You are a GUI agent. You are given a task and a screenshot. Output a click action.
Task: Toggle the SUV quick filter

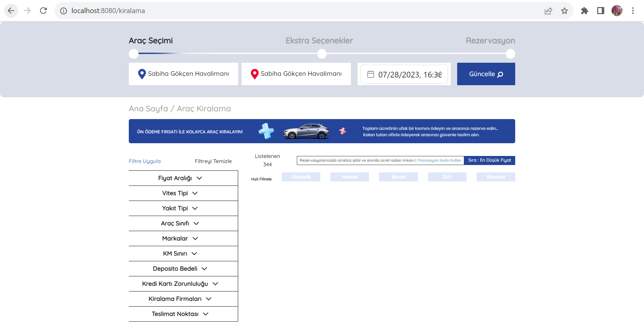[447, 177]
